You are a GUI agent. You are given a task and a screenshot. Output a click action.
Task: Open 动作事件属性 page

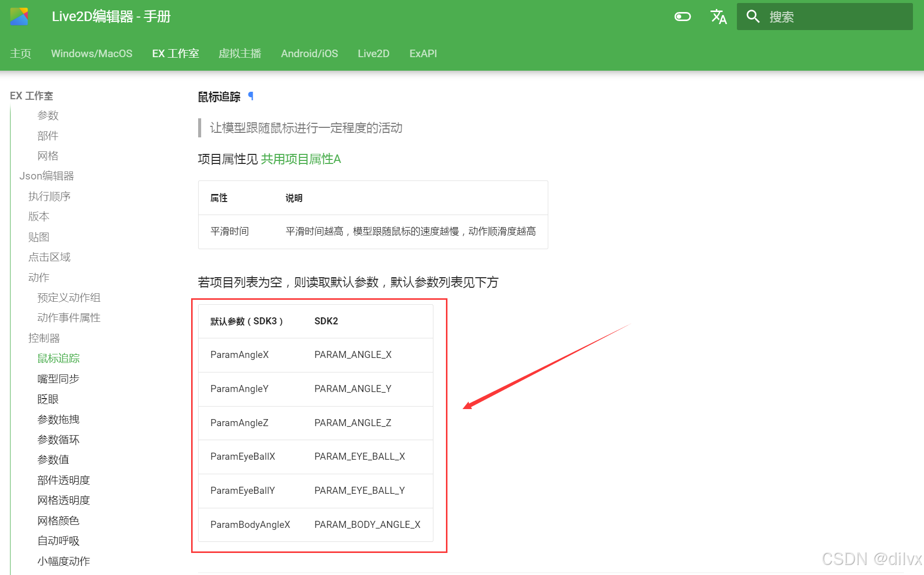tap(69, 318)
